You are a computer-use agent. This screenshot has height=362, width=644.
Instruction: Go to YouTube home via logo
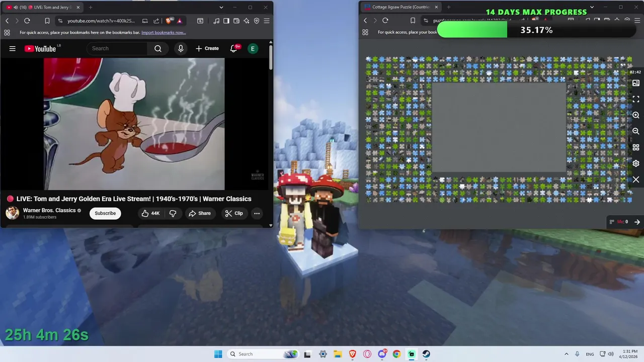pos(40,48)
